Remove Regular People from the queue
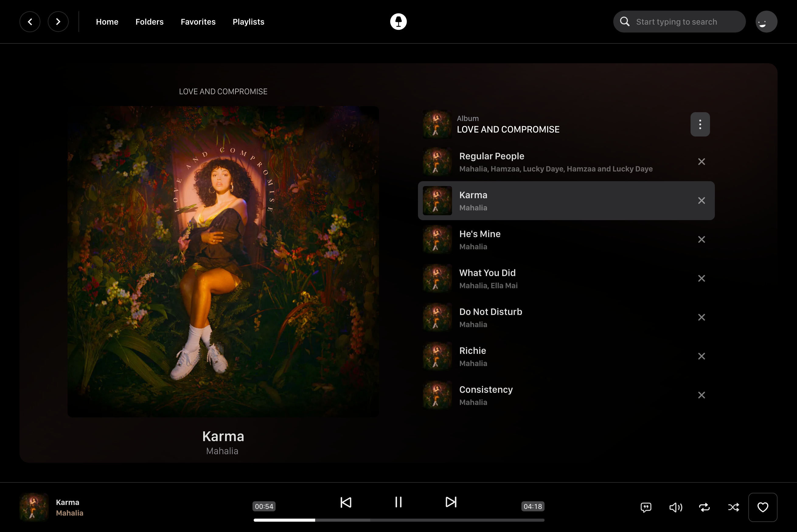This screenshot has width=797, height=532. click(x=701, y=161)
